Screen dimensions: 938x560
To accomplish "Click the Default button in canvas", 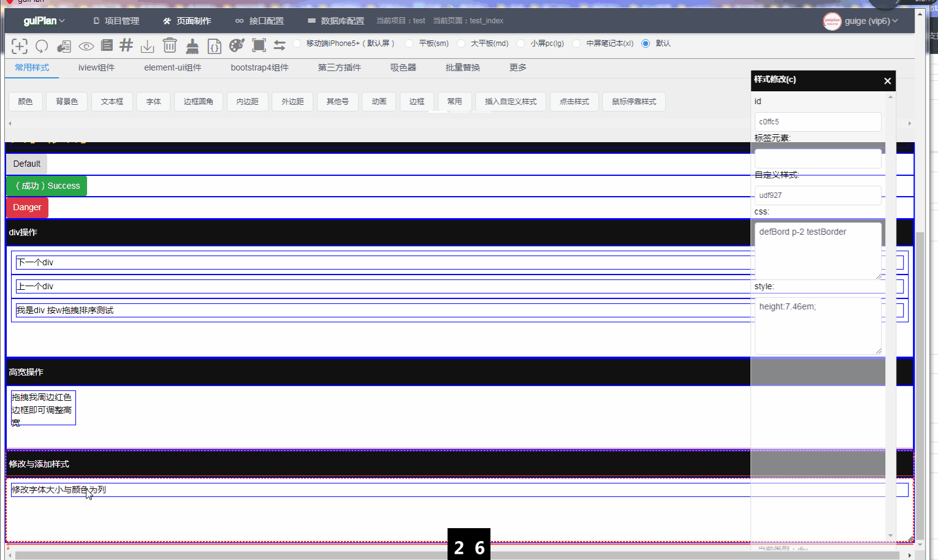I will pos(27,164).
